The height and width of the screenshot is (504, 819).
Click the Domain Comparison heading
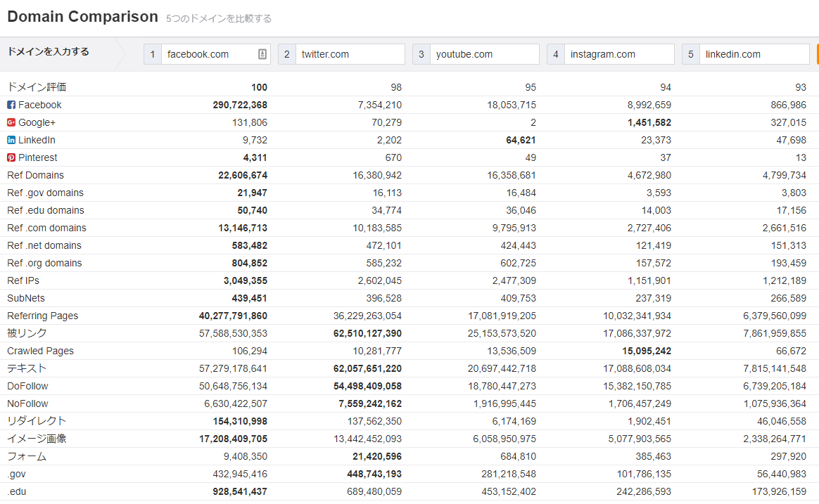82,17
